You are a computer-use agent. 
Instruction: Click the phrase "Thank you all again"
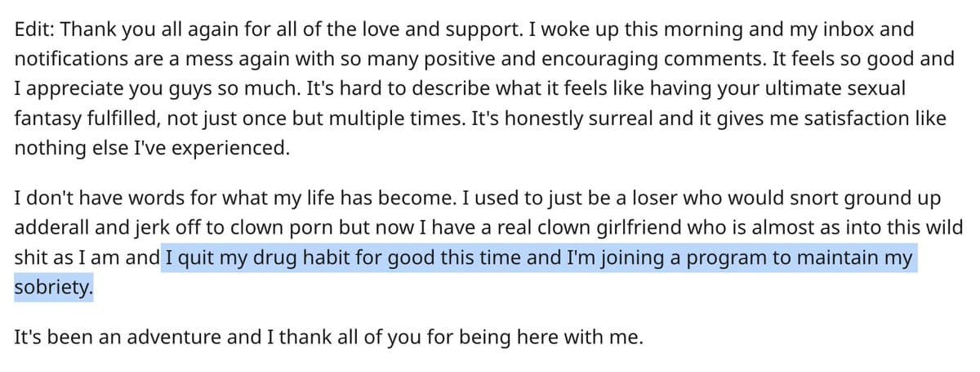pos(136,31)
